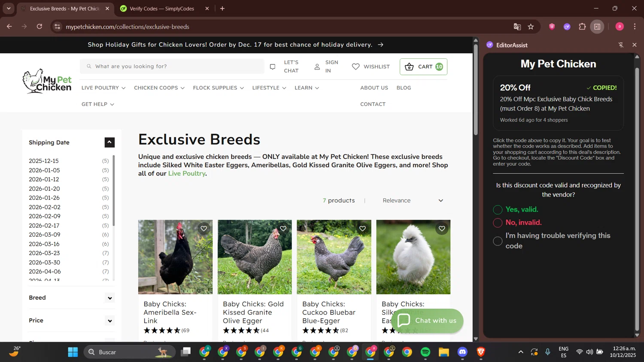Open the Get Help menu
The width and height of the screenshot is (644, 362).
click(98, 104)
